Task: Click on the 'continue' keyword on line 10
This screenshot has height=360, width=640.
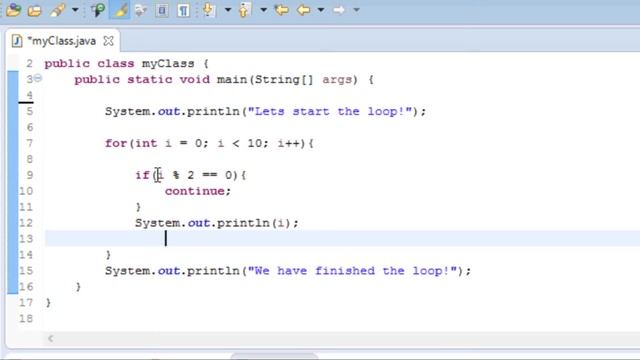Action: [195, 191]
